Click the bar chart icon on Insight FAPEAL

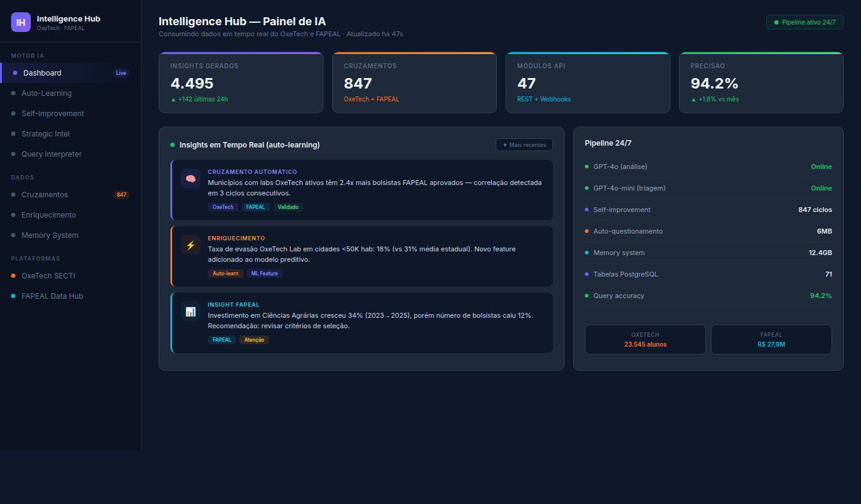[x=190, y=312]
